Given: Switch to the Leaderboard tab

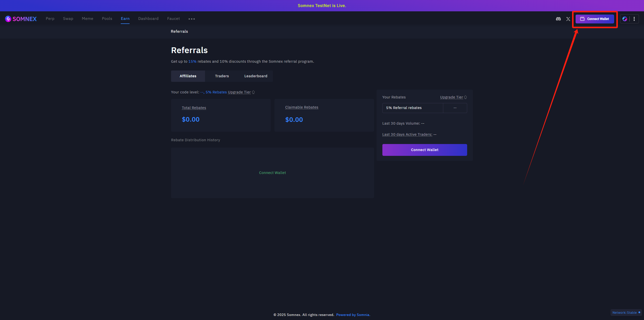Looking at the screenshot, I should pyautogui.click(x=256, y=76).
